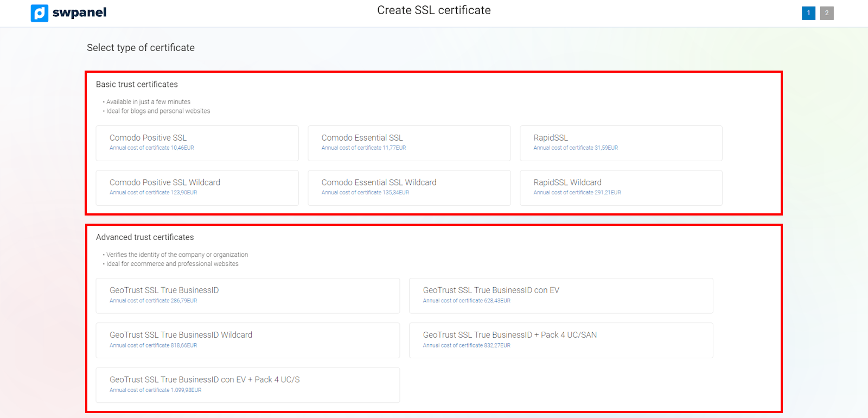
Task: Click the swpanel brand name text
Action: (79, 12)
